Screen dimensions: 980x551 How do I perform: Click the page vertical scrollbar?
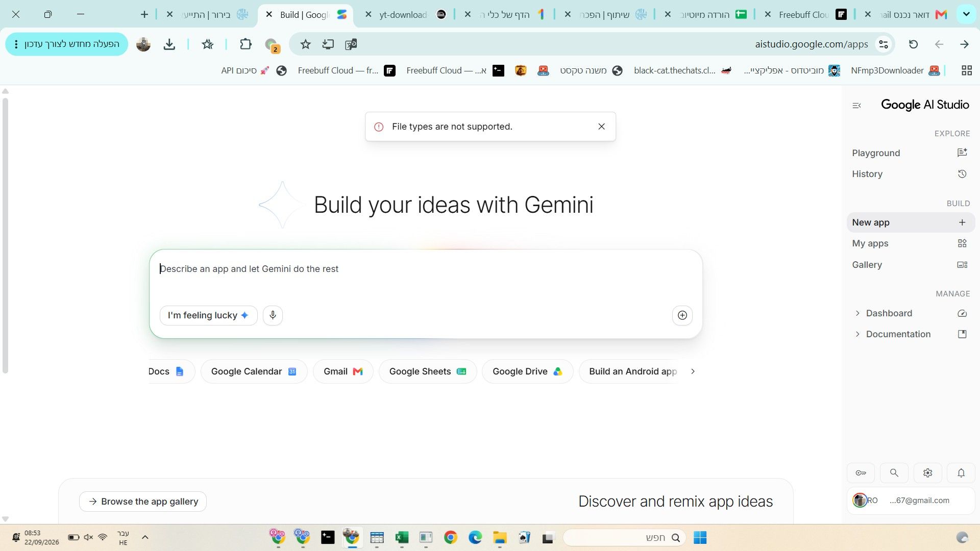pos(5,235)
